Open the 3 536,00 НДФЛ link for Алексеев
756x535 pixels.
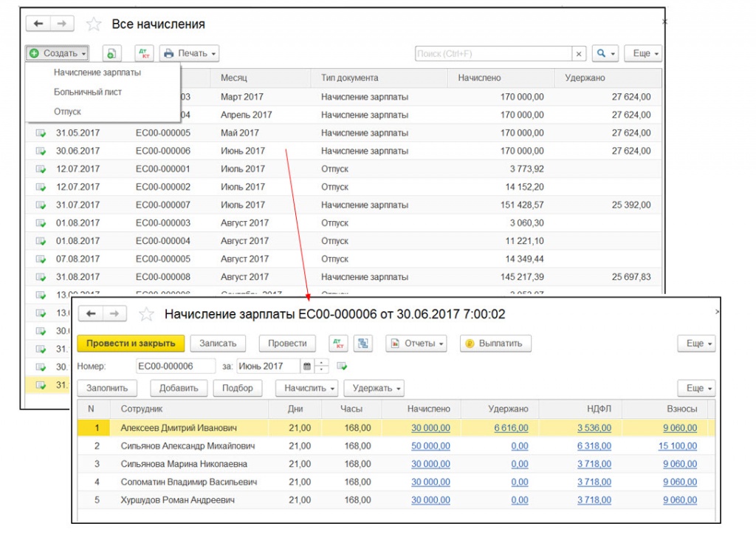[594, 429]
